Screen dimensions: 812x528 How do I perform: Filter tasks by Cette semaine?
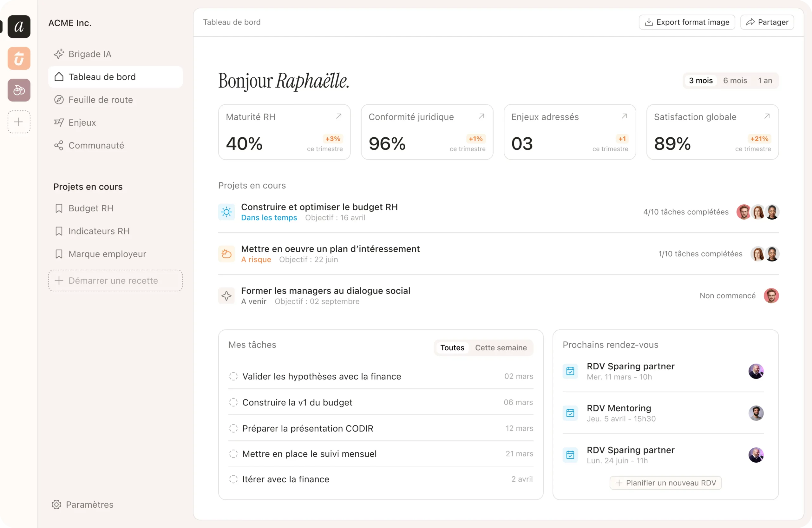(x=501, y=347)
